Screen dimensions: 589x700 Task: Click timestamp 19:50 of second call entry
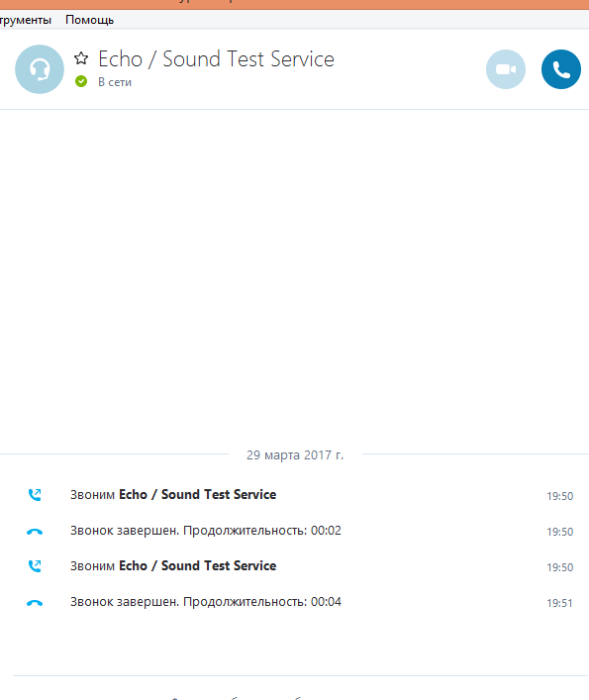559,567
